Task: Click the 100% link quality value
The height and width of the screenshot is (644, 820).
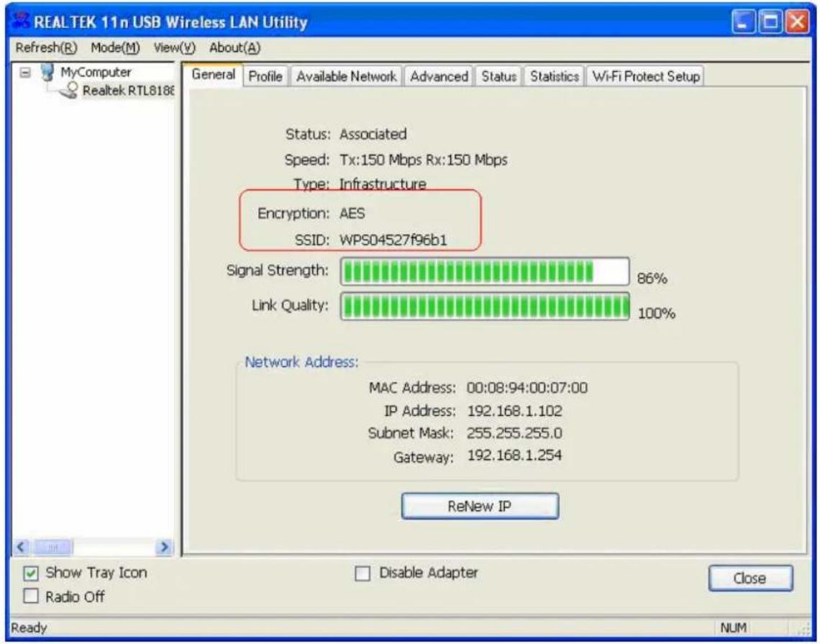Action: [656, 314]
